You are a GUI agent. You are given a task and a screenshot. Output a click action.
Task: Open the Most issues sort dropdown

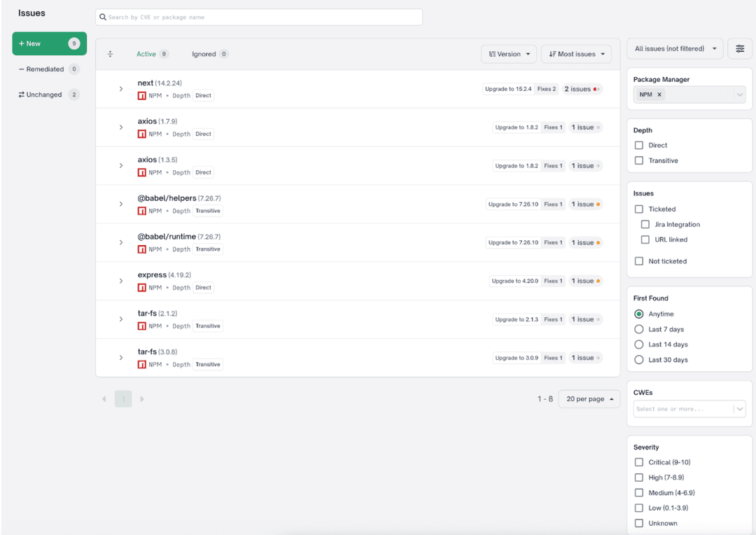[576, 54]
